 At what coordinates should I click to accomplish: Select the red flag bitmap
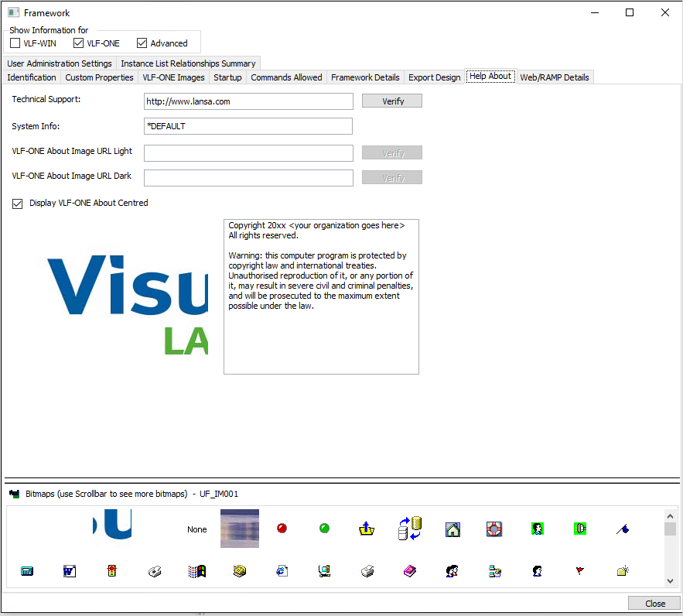point(580,570)
